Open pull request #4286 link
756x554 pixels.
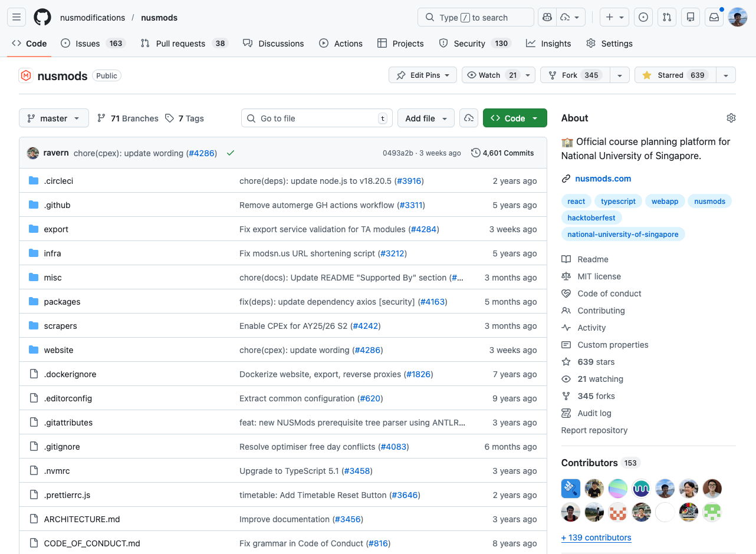(x=202, y=153)
